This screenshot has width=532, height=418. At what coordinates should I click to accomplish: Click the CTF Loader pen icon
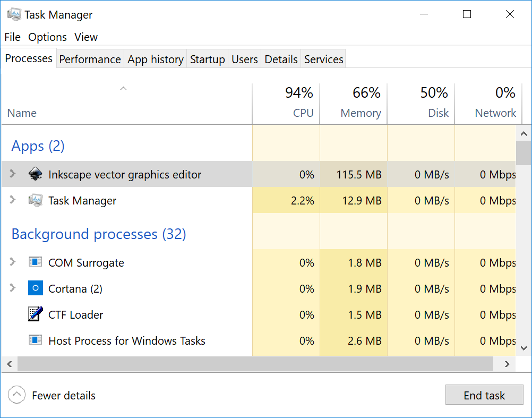click(x=35, y=314)
